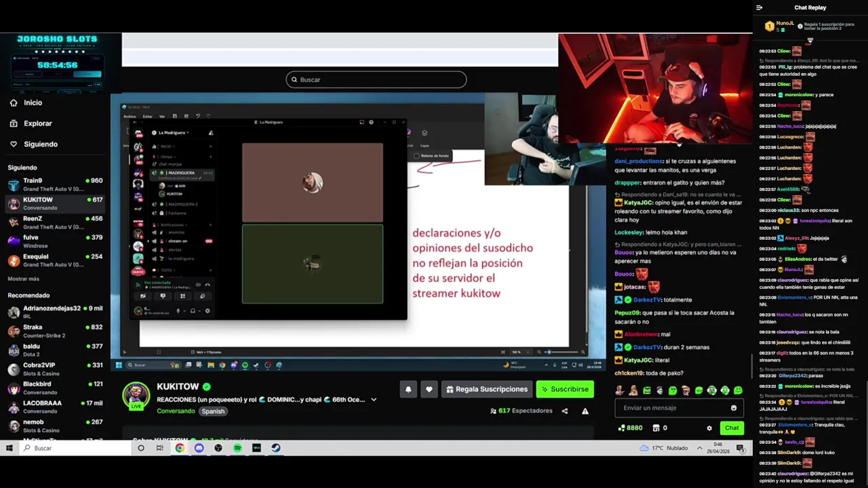Click the Conversando category link
Viewport: 868px width, 488px height.
pos(176,411)
